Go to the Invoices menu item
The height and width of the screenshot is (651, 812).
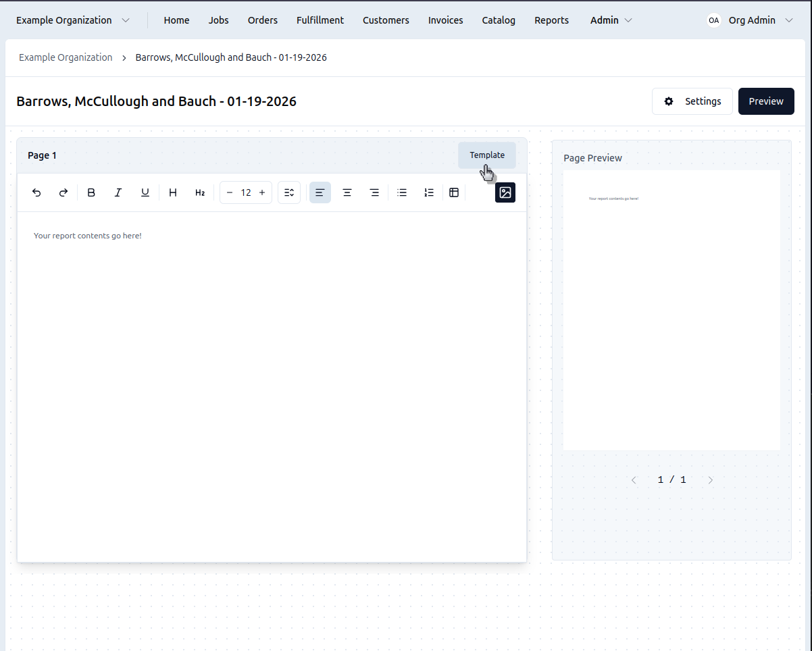click(x=445, y=20)
